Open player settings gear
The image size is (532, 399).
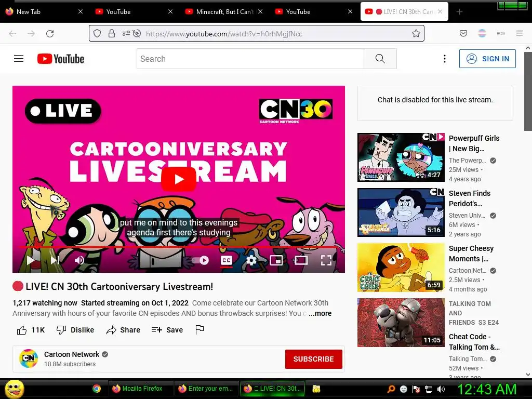251,260
